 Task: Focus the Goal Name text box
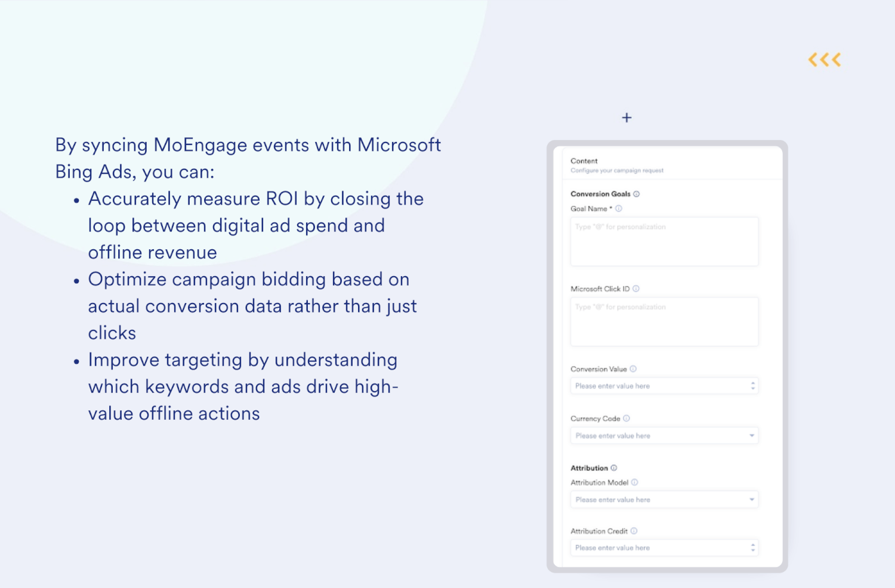(664, 242)
